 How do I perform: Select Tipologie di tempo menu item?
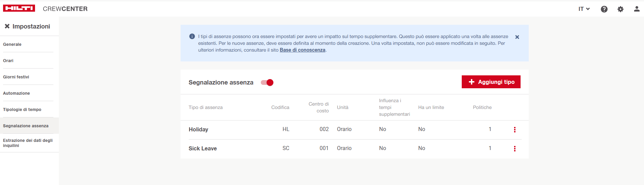click(22, 110)
